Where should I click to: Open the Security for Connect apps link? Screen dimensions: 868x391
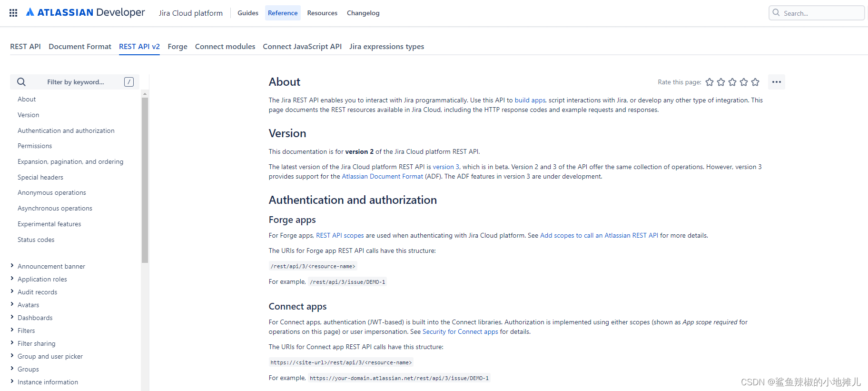[460, 331]
